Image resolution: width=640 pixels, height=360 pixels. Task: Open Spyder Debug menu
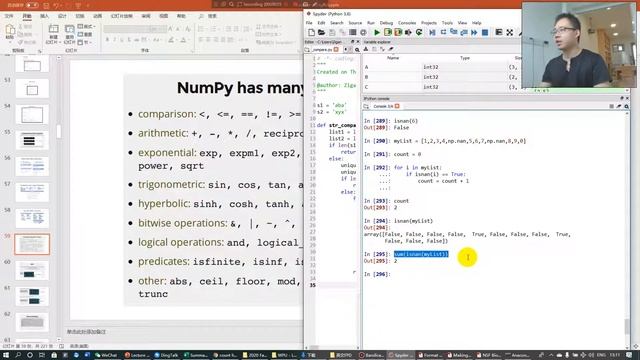coord(386,23)
